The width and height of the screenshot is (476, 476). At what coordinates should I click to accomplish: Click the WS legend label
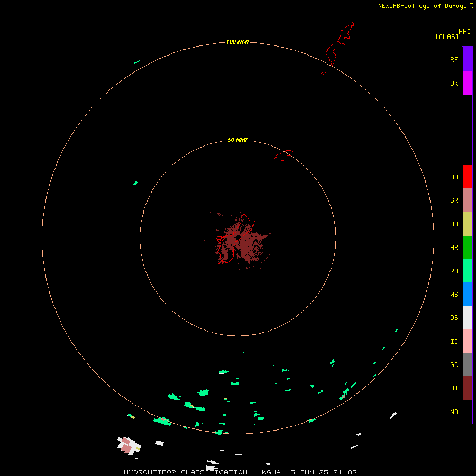(x=454, y=295)
